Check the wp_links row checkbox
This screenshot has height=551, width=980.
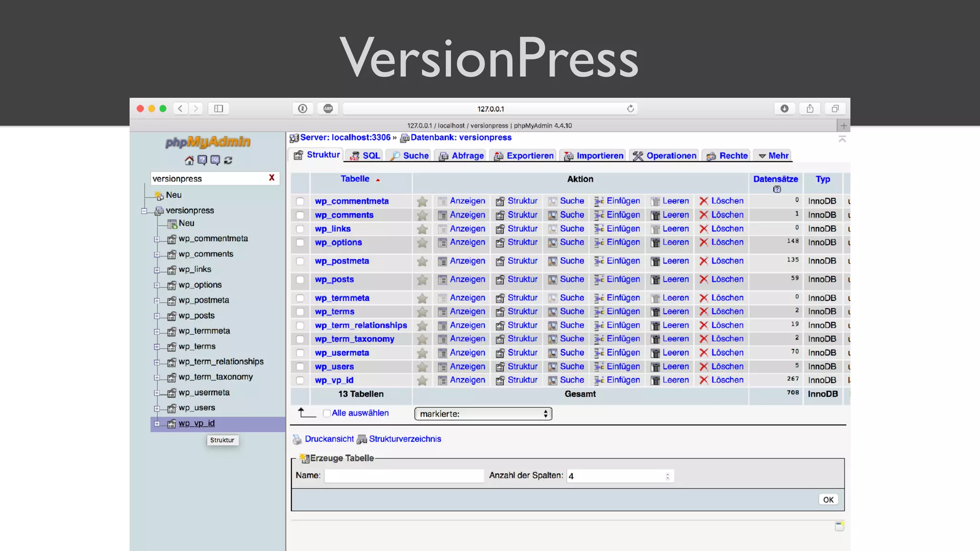pyautogui.click(x=300, y=229)
